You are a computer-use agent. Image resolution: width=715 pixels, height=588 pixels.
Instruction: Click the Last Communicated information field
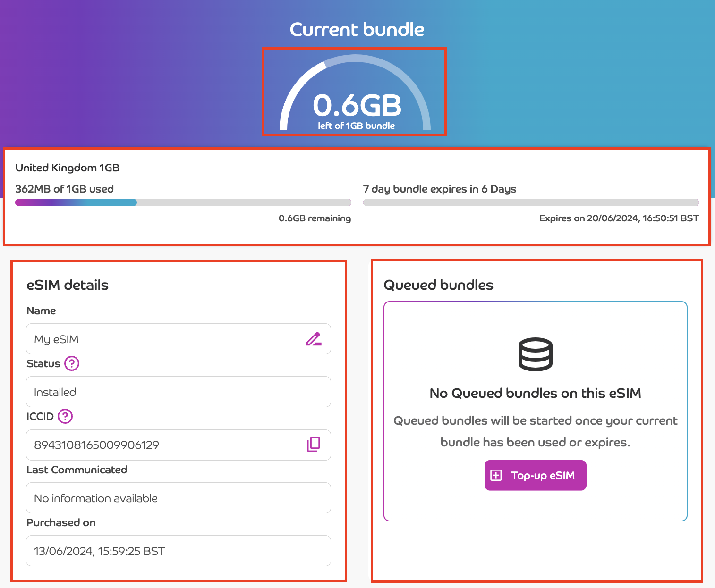point(178,498)
